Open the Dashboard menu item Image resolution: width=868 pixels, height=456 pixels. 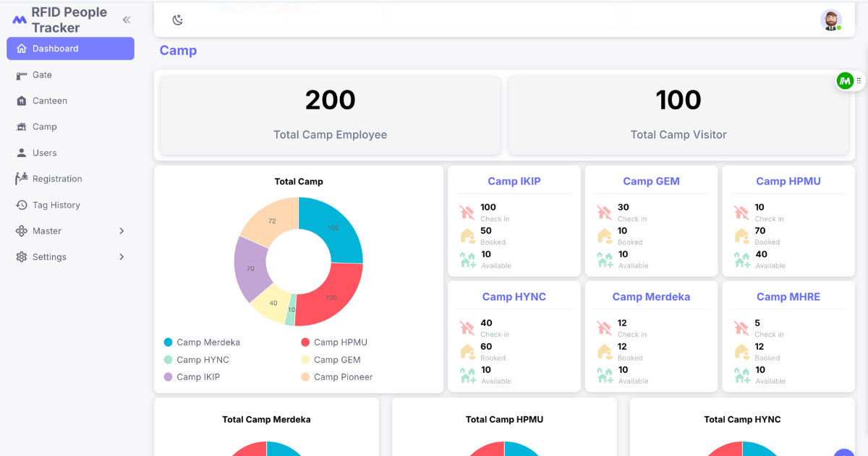pos(70,48)
